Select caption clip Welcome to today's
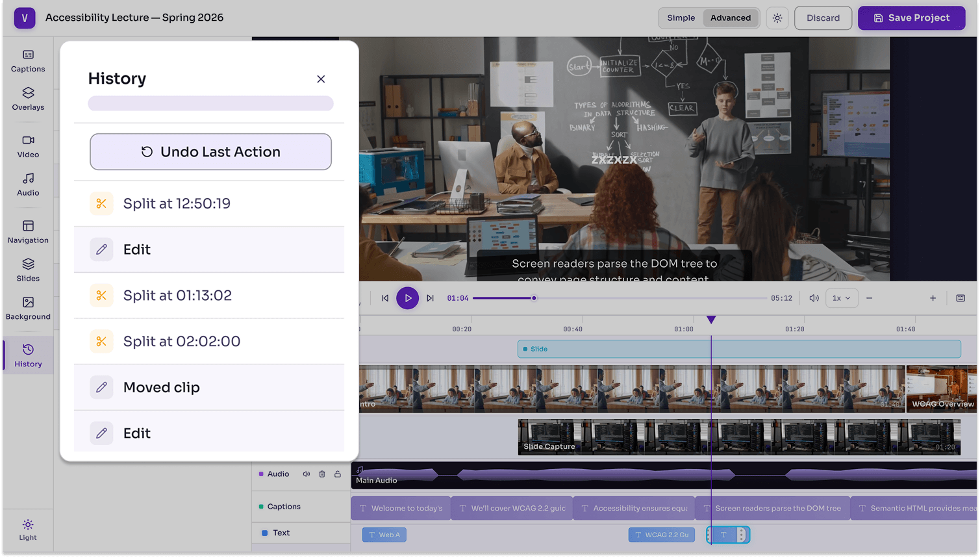Screen dimensions: 980x558 click(401, 508)
